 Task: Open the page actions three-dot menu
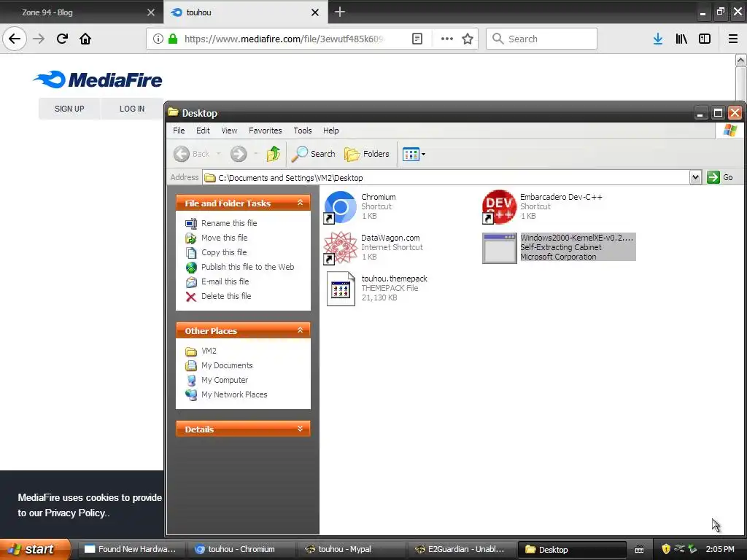click(x=447, y=39)
